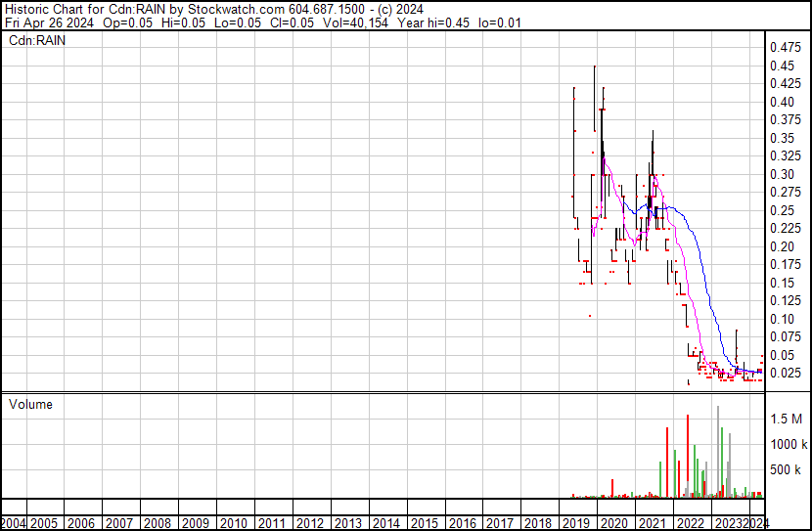Viewport: 812px width, 531px height.
Task: Click the 'Cdn:RAIN' chart label
Action: click(x=37, y=40)
